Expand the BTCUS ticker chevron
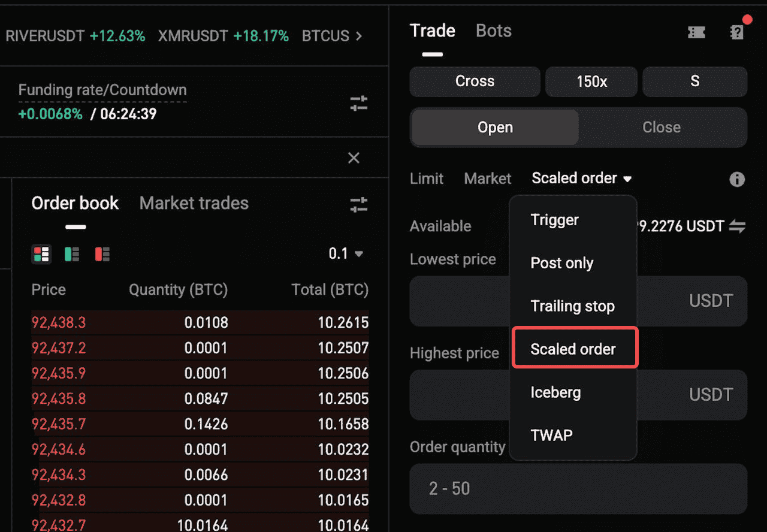Image resolution: width=767 pixels, height=532 pixels. (360, 35)
